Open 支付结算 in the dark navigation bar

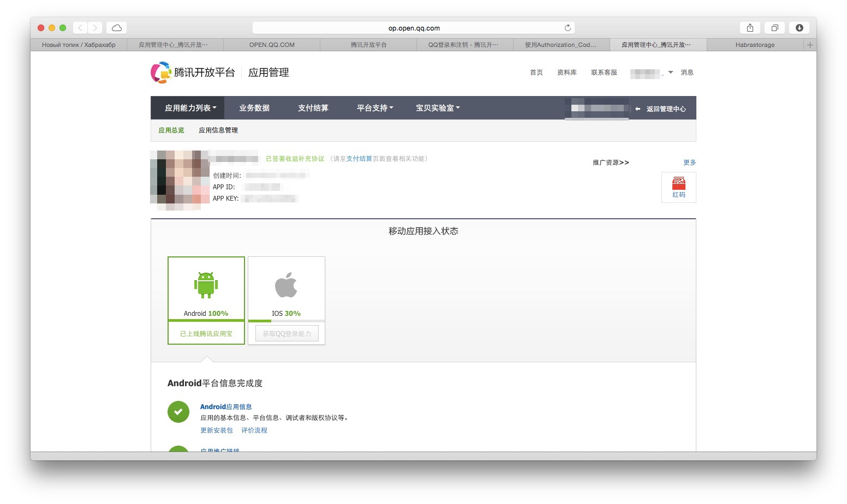click(313, 108)
